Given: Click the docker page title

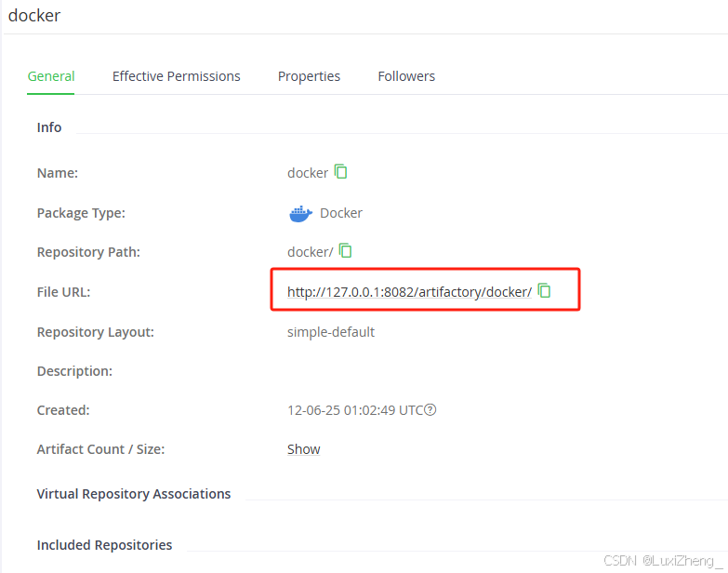Looking at the screenshot, I should click(34, 16).
